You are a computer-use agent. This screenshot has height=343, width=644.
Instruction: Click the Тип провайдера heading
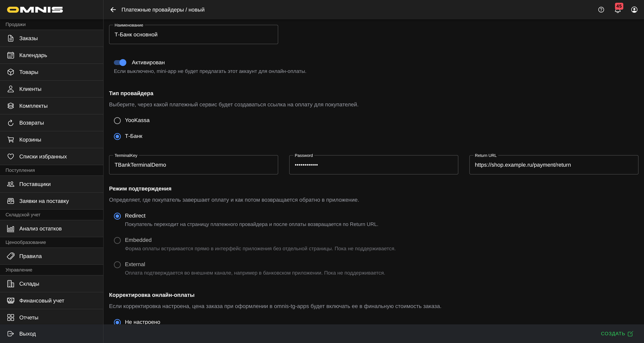[x=131, y=93]
